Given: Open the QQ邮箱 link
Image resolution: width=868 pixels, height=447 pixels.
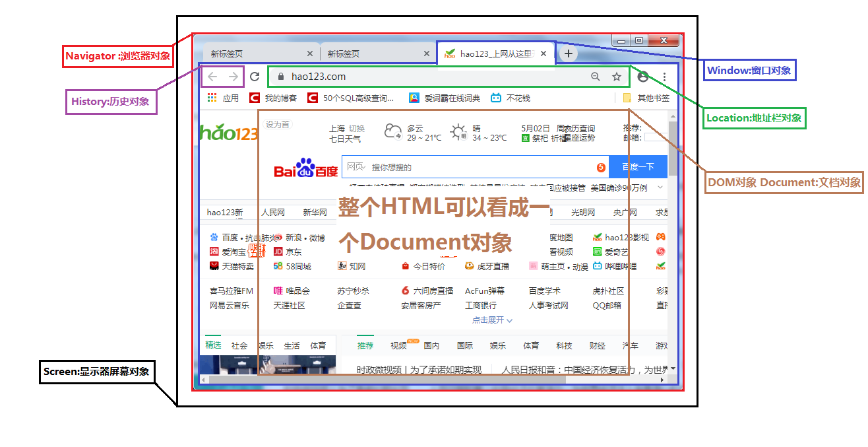Looking at the screenshot, I should [x=607, y=305].
